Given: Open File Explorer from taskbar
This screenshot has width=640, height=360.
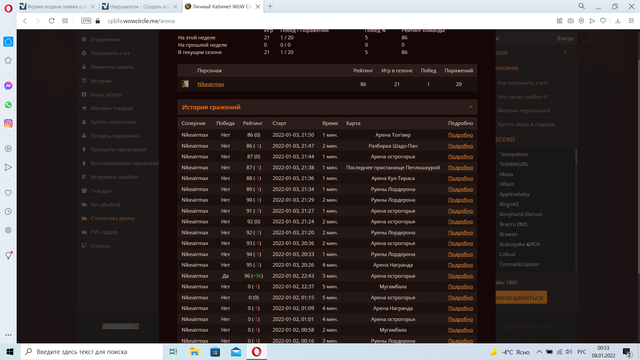Looking at the screenshot, I should click(194, 351).
